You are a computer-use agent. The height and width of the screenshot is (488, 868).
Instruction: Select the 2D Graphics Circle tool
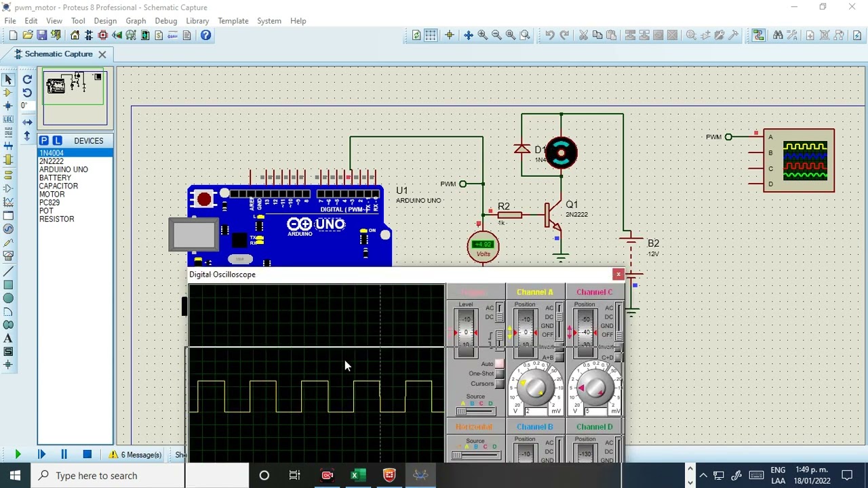[8, 298]
